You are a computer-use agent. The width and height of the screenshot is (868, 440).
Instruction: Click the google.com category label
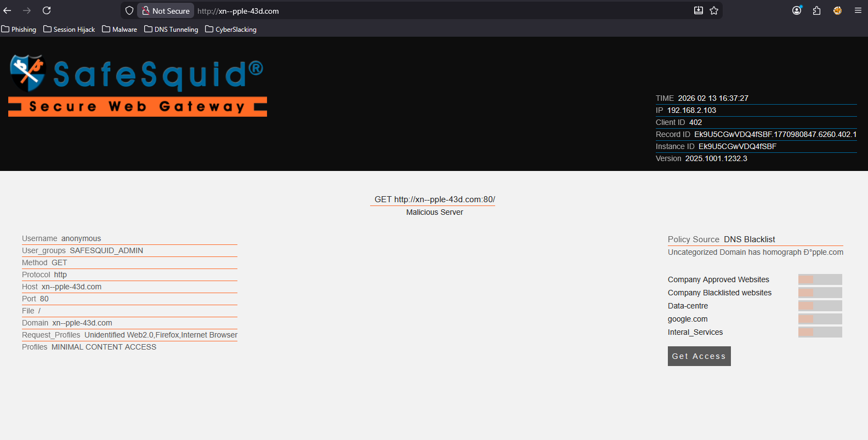coord(688,319)
